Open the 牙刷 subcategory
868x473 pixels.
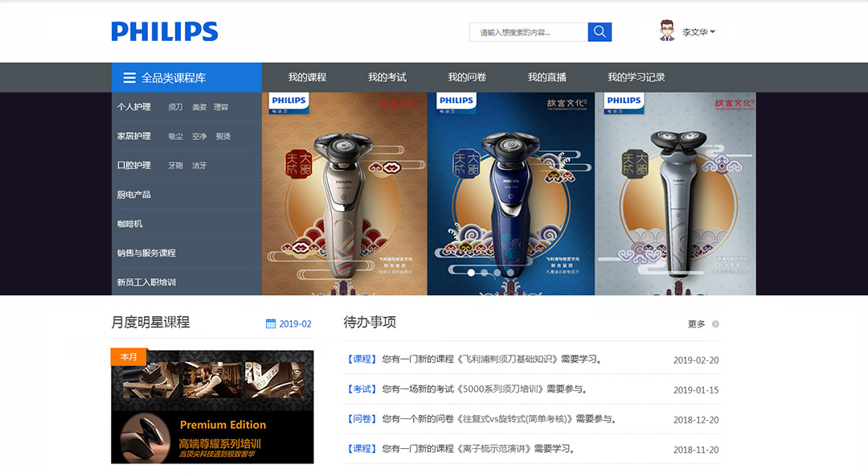tap(175, 166)
